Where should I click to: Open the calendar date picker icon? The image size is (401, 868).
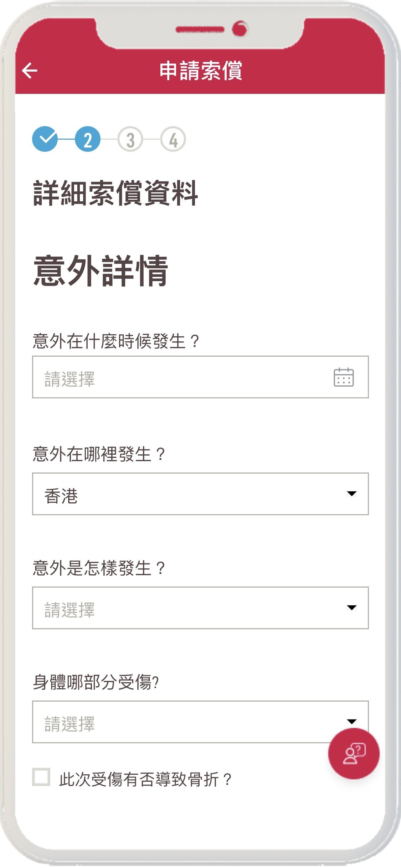click(x=344, y=377)
